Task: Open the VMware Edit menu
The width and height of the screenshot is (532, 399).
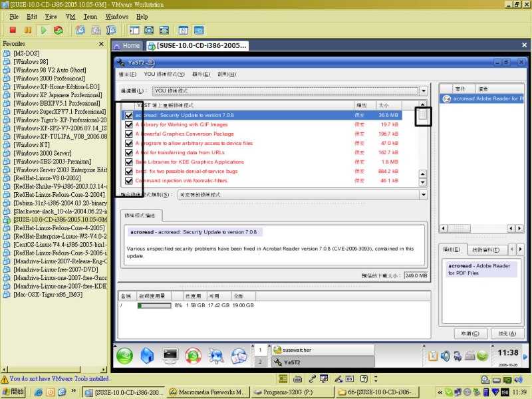Action: (x=32, y=16)
